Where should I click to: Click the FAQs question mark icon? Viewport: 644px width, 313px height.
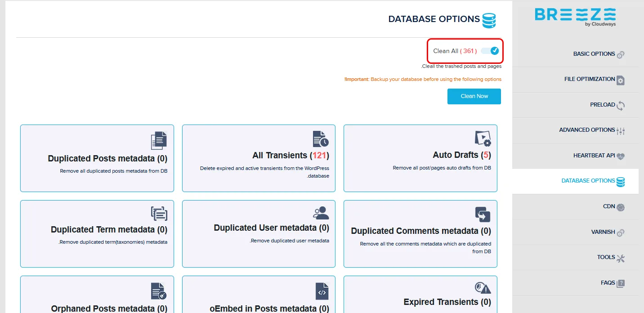[621, 283]
